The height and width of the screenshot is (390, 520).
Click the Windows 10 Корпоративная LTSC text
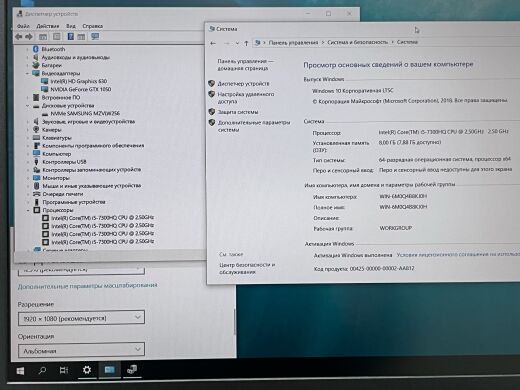pos(353,91)
